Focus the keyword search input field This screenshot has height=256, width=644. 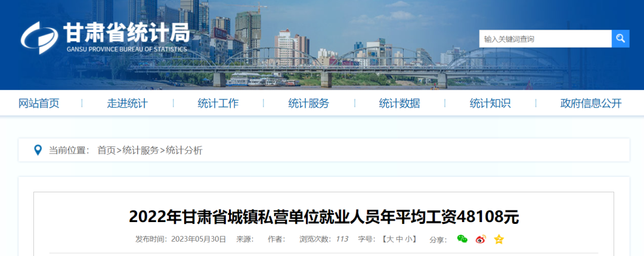click(545, 39)
